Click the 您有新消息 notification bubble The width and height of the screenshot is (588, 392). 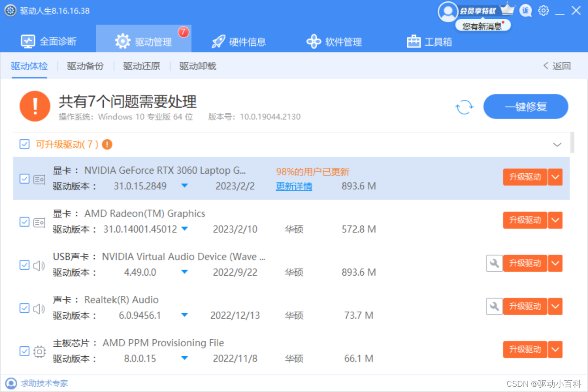pyautogui.click(x=483, y=26)
